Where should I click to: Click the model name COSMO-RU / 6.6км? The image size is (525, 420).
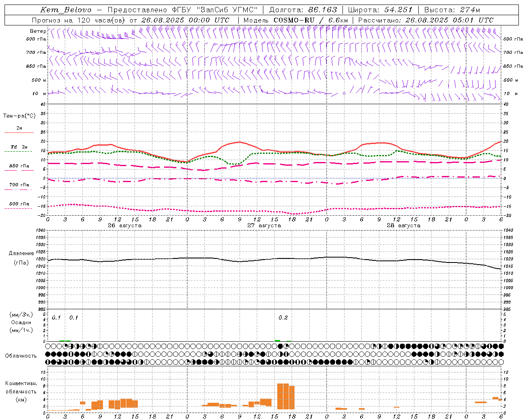(x=311, y=20)
